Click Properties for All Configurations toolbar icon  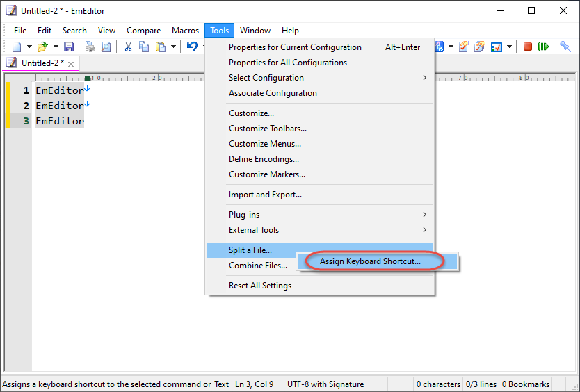[x=480, y=47]
